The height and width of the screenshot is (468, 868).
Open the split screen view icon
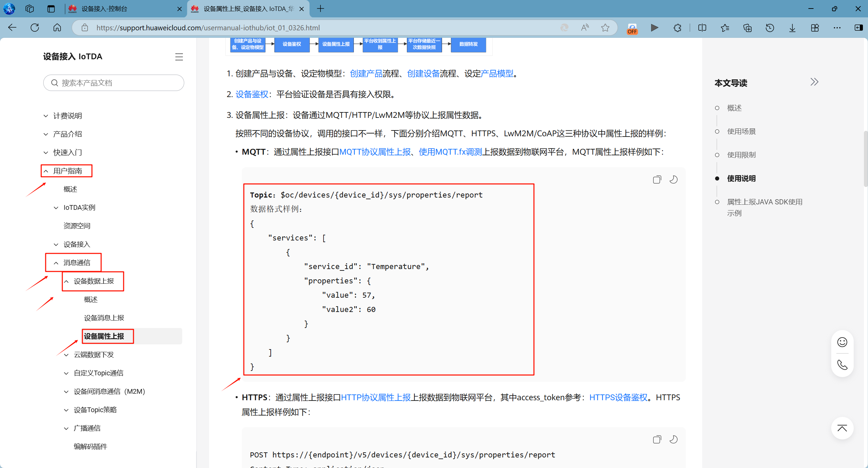pyautogui.click(x=702, y=28)
